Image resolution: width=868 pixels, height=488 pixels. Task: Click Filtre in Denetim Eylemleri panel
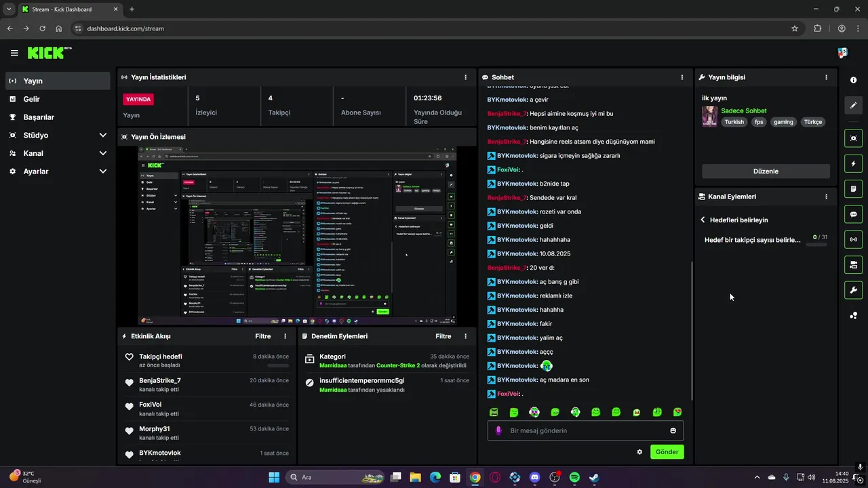pyautogui.click(x=443, y=336)
